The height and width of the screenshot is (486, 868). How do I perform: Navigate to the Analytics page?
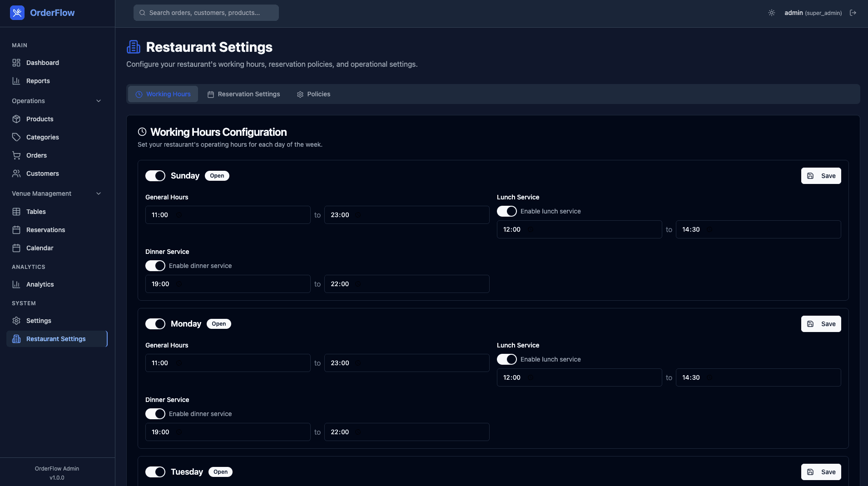(39, 284)
